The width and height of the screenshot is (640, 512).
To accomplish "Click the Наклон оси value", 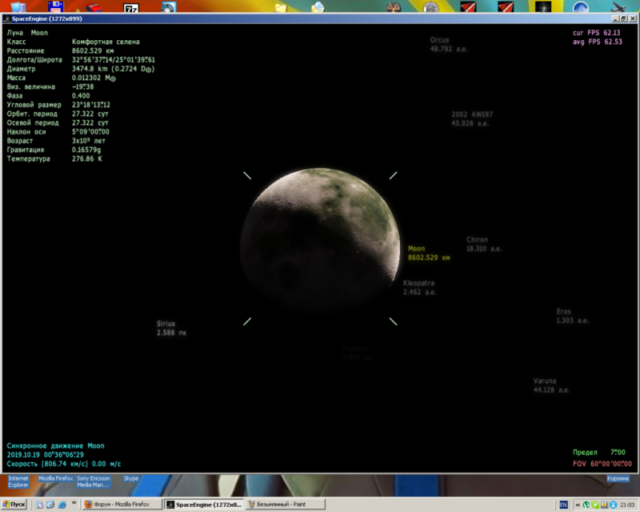I will pos(91,131).
